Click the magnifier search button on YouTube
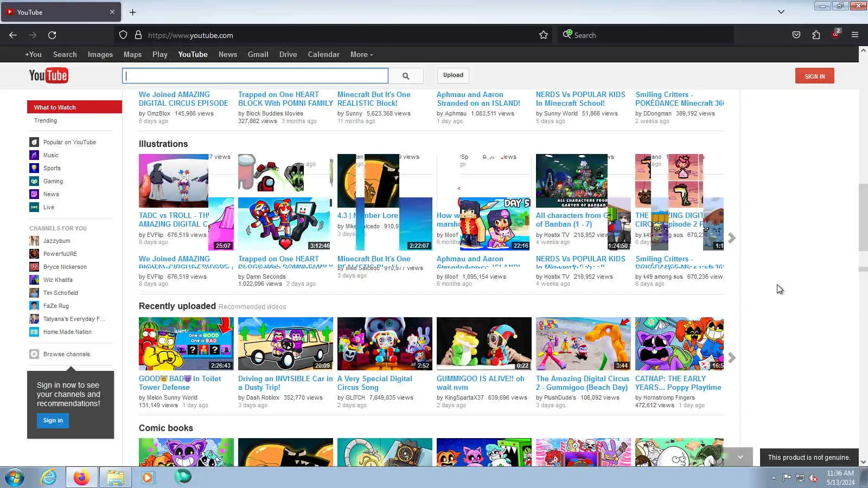Viewport: 868px width, 488px height. point(406,76)
